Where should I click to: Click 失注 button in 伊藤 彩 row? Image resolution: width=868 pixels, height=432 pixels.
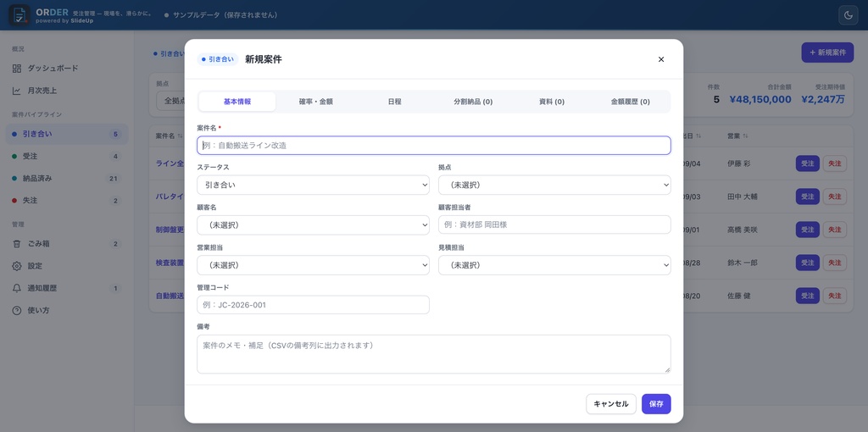click(835, 163)
